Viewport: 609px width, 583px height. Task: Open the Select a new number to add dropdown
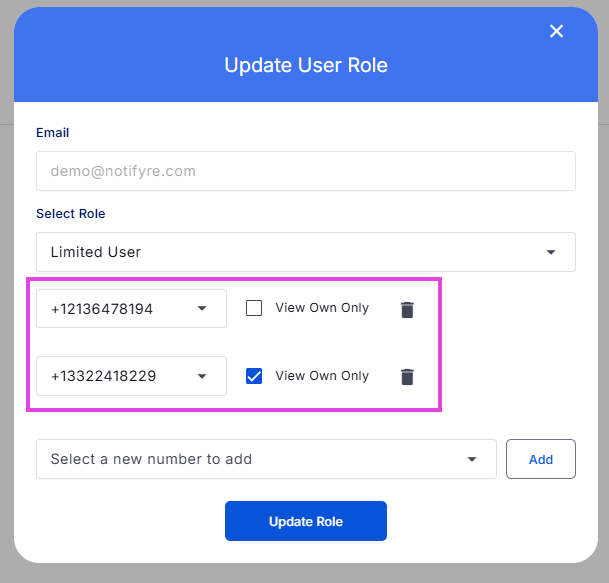point(266,459)
